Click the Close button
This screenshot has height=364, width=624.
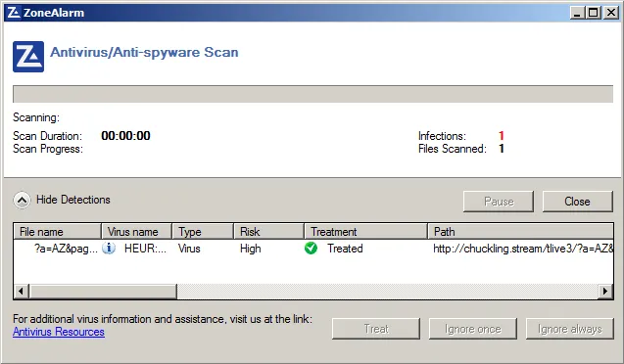[x=577, y=202]
